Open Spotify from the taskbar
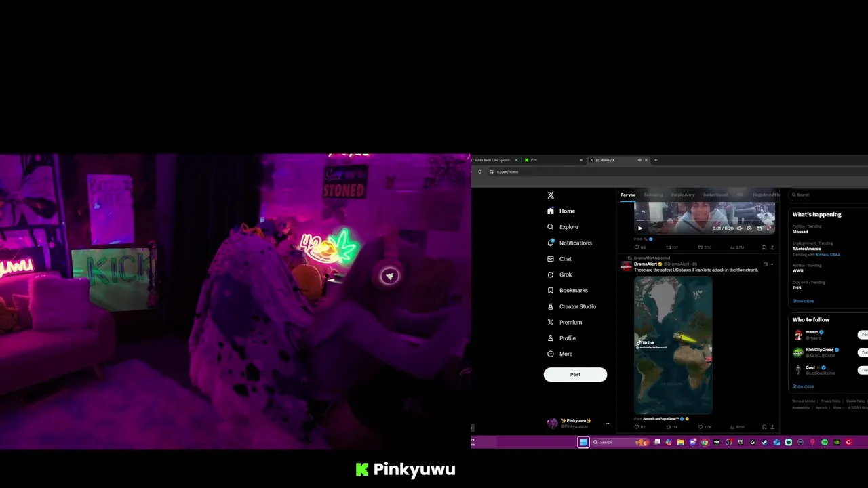The width and height of the screenshot is (868, 488). point(825,442)
